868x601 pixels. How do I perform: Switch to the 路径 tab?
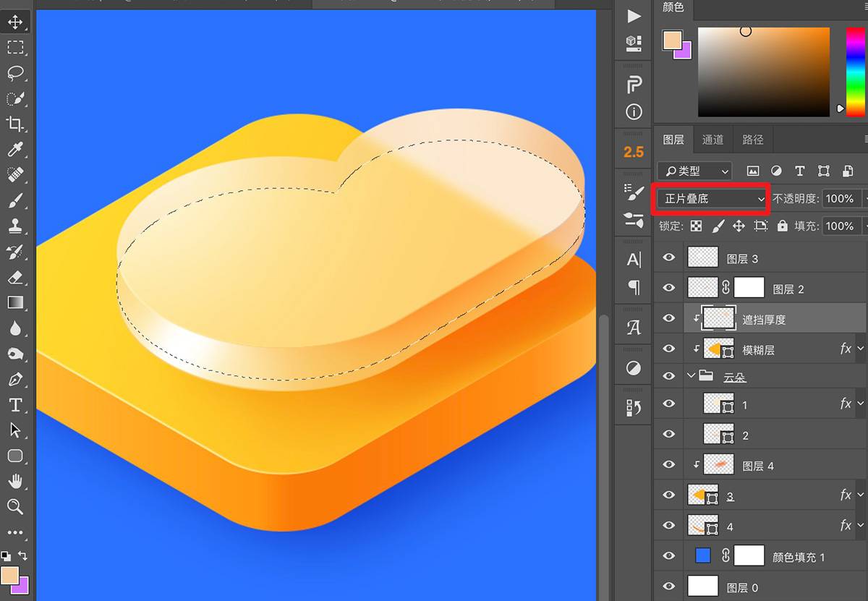pyautogui.click(x=753, y=140)
